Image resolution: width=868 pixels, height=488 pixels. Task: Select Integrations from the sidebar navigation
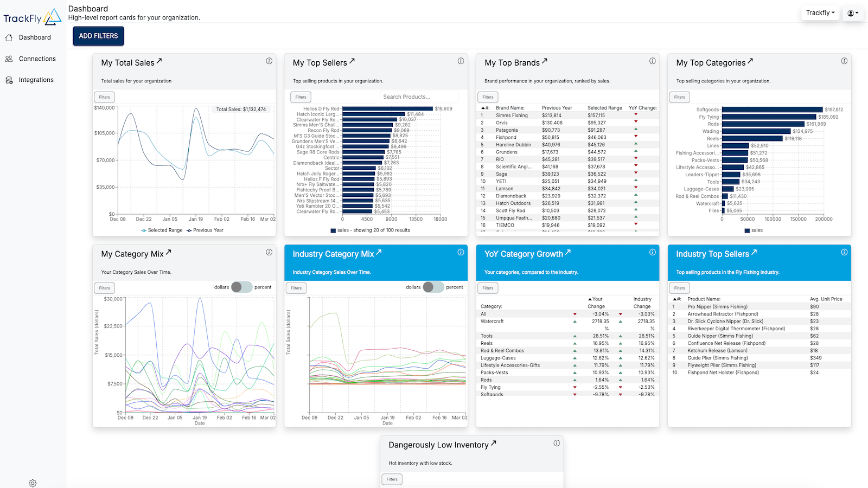[38, 80]
